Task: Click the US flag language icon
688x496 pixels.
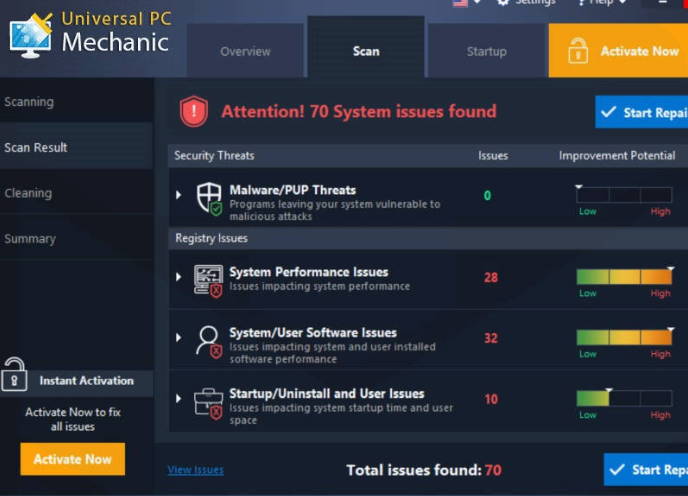Action: click(x=461, y=3)
